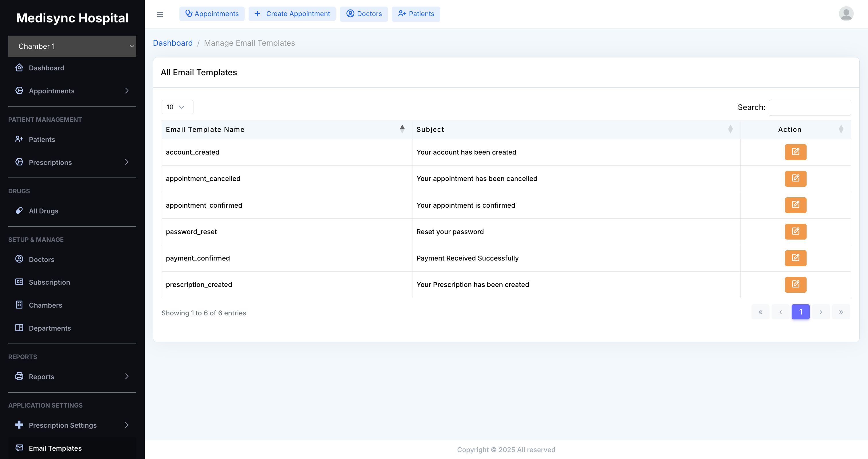Screen dimensions: 868x459
Task: Click the Subscription sidebar icon
Action: coord(20,282)
